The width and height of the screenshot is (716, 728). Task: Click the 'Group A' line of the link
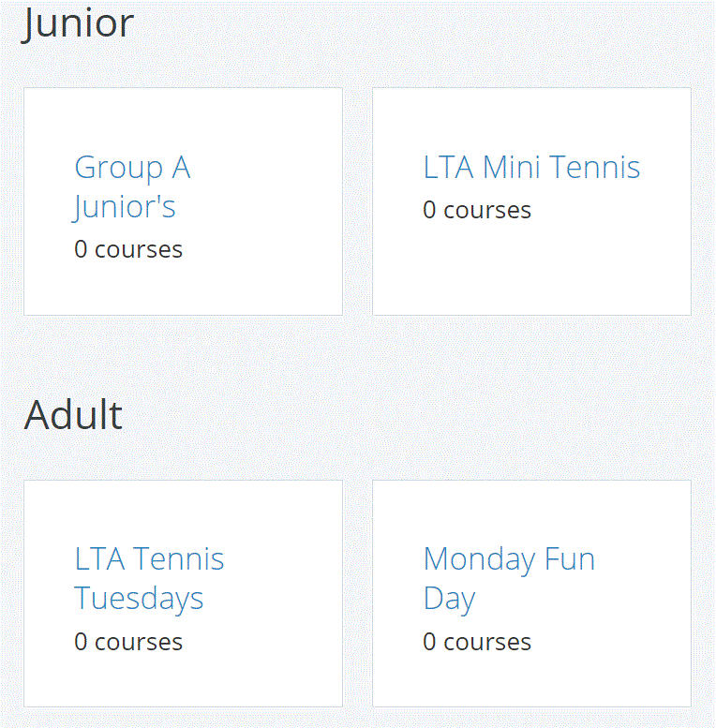(x=132, y=168)
